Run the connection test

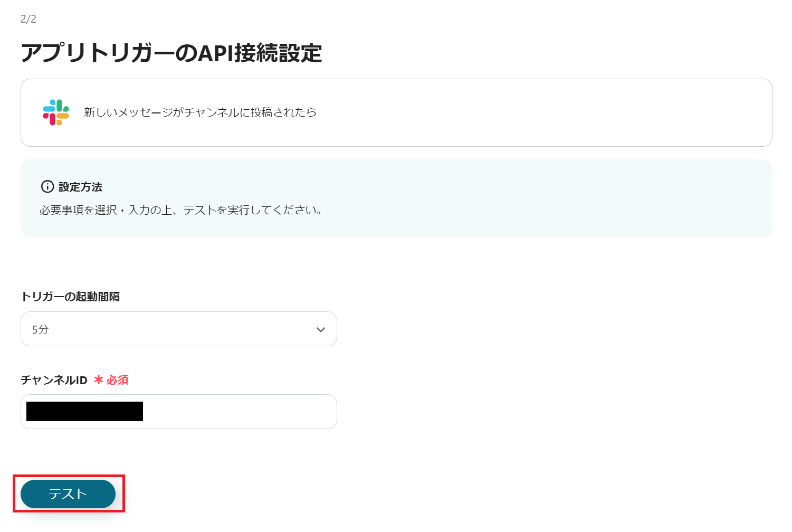click(x=68, y=494)
